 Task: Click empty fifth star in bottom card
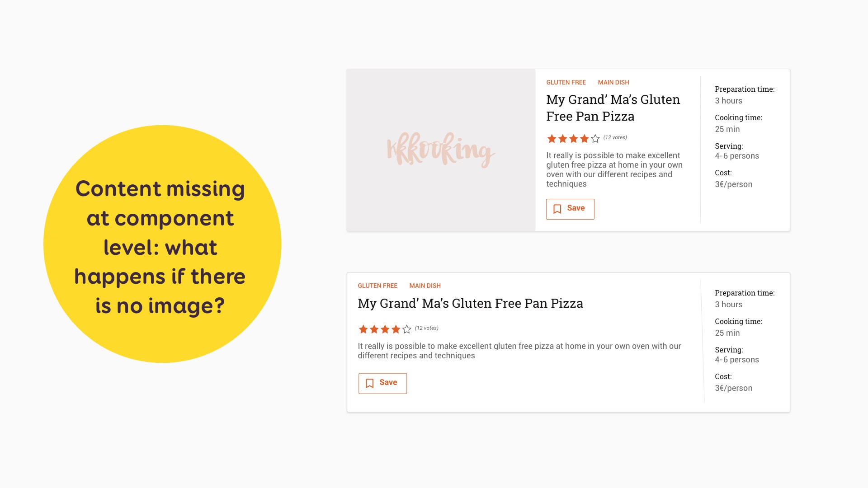pos(406,329)
